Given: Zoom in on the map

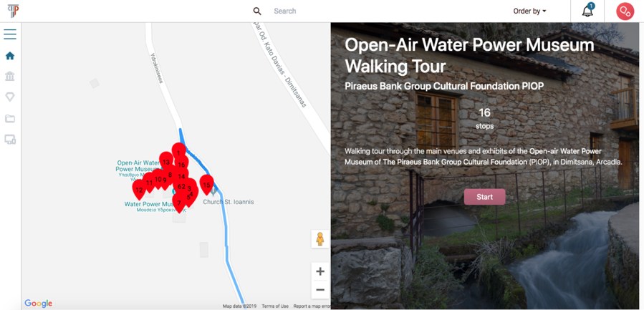Looking at the screenshot, I should point(320,271).
